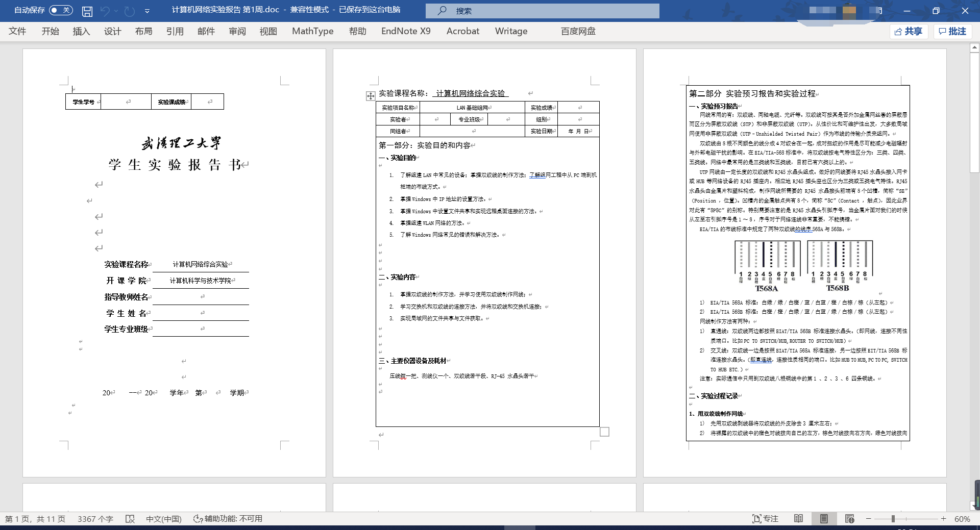This screenshot has height=530, width=980.
Task: Switch to Print Layout view icon
Action: (824, 519)
